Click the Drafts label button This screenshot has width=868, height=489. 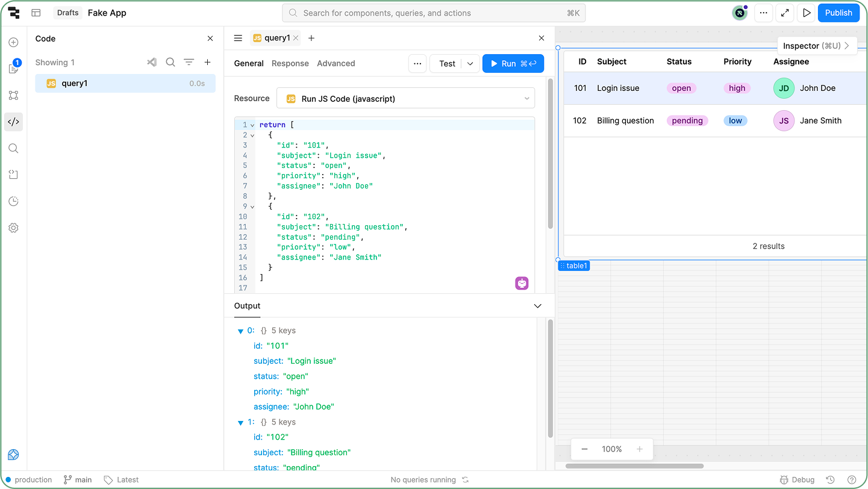(68, 13)
